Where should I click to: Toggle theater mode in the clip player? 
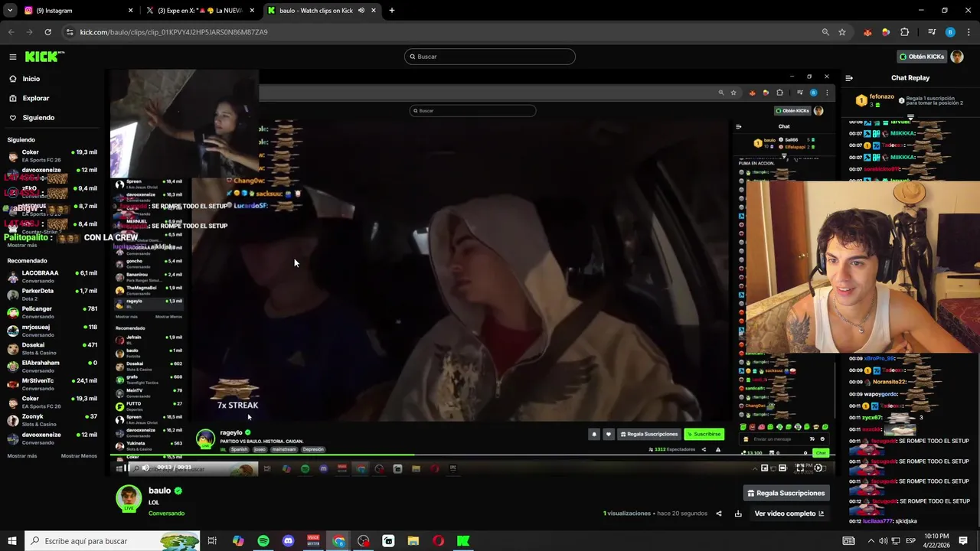pos(782,468)
